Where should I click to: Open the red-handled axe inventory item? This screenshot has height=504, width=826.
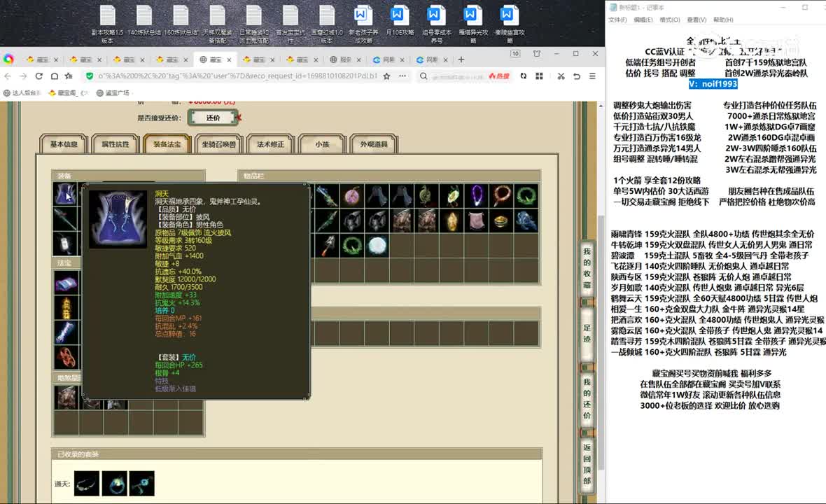click(327, 246)
